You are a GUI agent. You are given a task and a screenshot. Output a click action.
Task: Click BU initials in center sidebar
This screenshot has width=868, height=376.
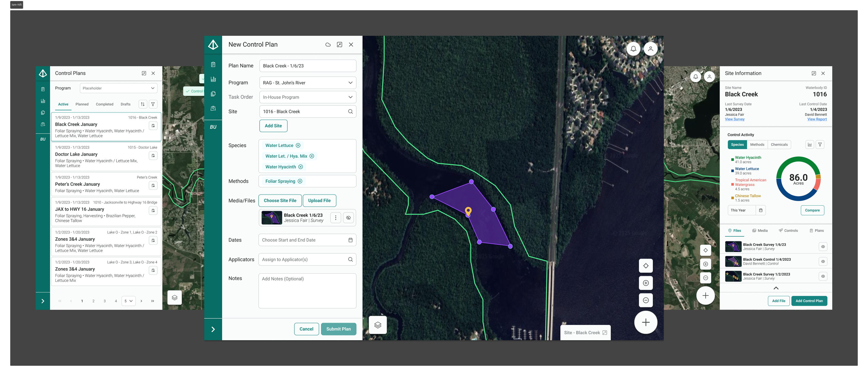(x=213, y=127)
